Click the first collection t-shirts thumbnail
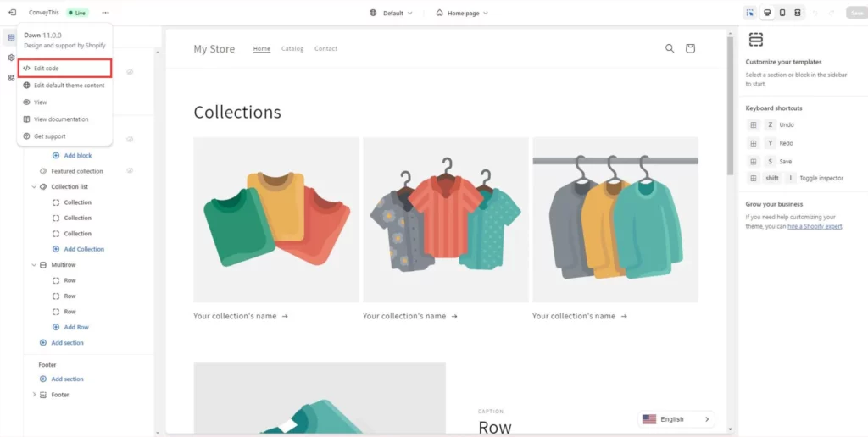 (x=276, y=219)
